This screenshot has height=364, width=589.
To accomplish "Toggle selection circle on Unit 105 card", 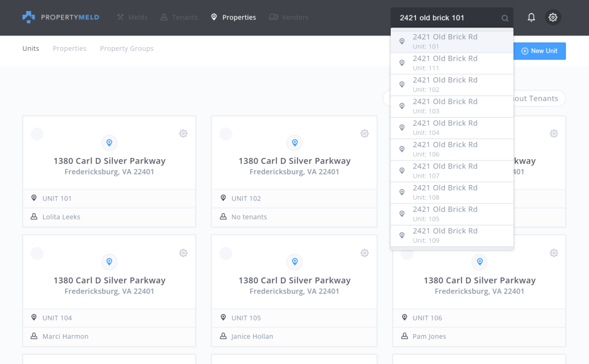I will 226,253.
